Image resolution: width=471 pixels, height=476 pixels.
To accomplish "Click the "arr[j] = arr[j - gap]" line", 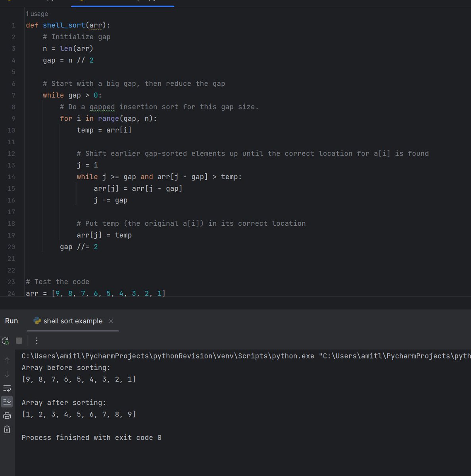I will point(138,188).
